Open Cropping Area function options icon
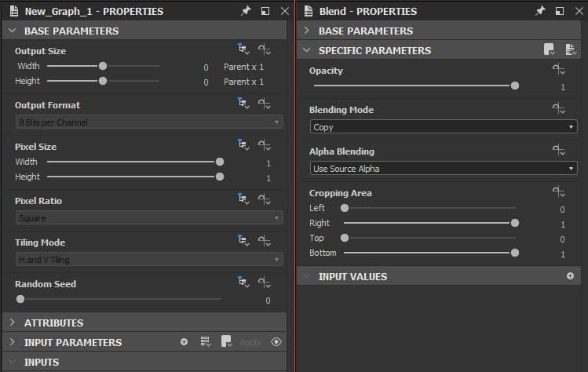 click(x=559, y=191)
